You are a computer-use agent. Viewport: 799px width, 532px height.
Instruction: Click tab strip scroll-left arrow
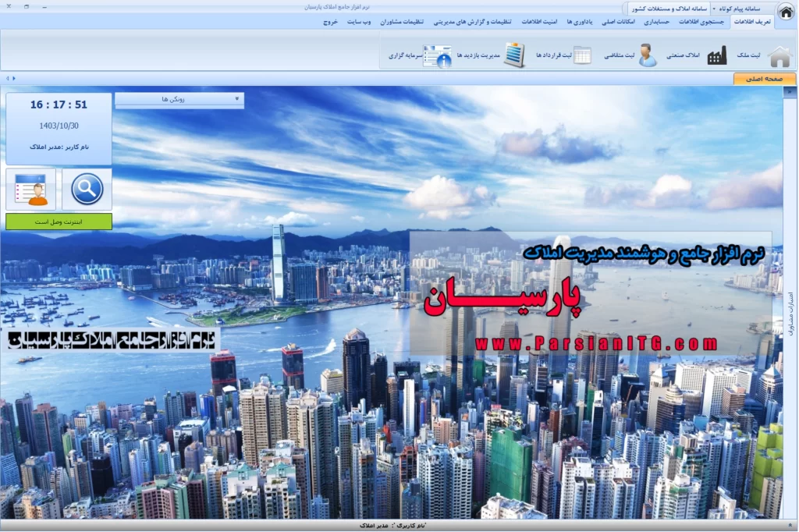pyautogui.click(x=7, y=79)
